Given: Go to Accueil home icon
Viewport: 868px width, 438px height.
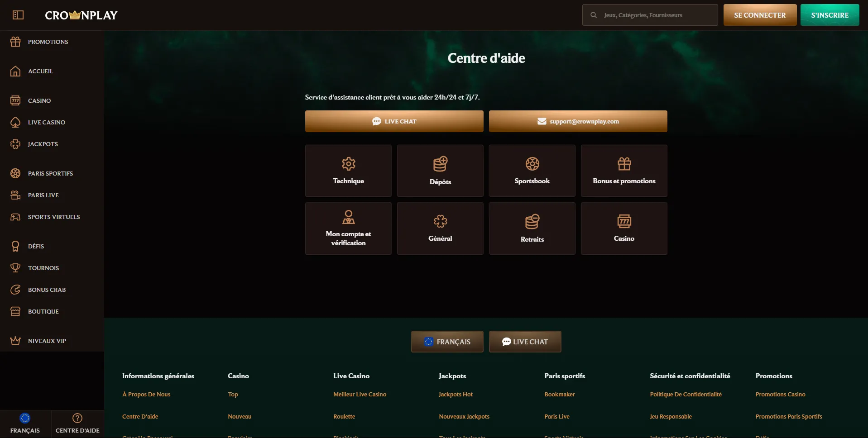Looking at the screenshot, I should [15, 71].
